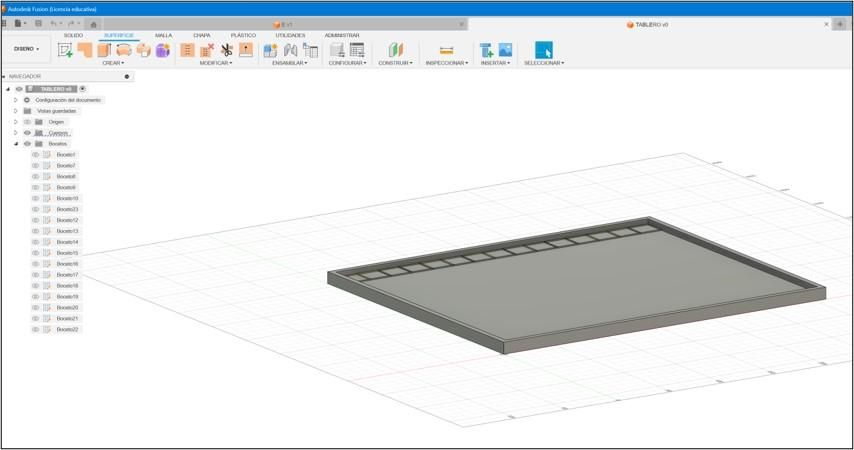Click the Measure ruler icon in Inspeccionar
The image size is (854, 450).
(x=446, y=50)
